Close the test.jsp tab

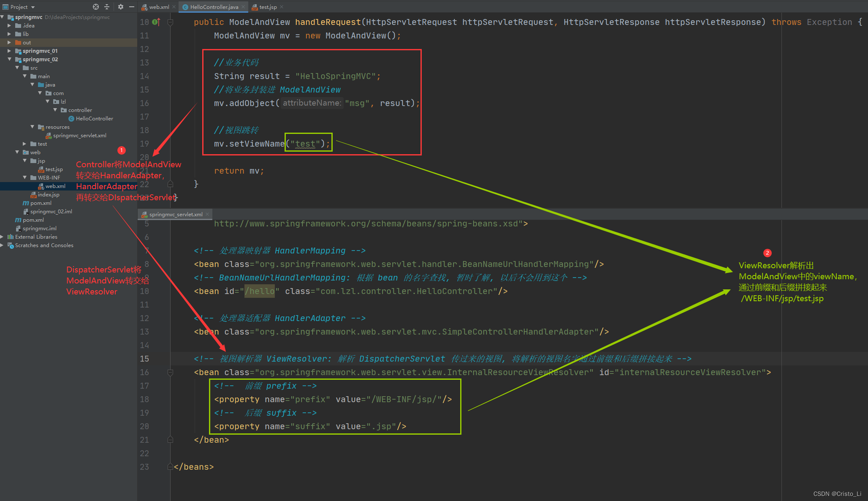282,7
